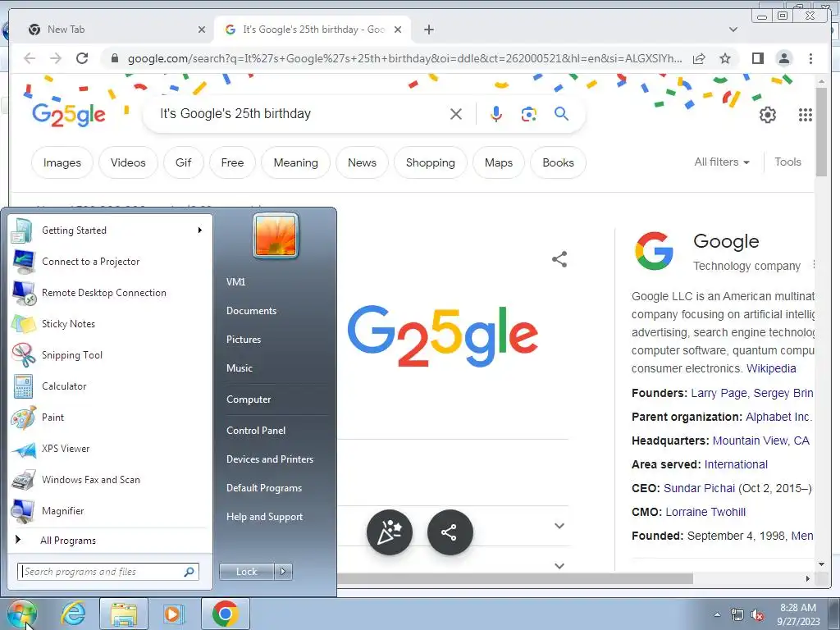
Task: Start voice search with the microphone icon
Action: 496,114
